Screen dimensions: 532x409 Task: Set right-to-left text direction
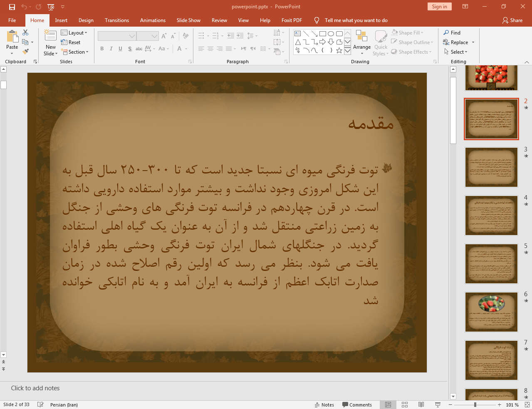click(253, 49)
